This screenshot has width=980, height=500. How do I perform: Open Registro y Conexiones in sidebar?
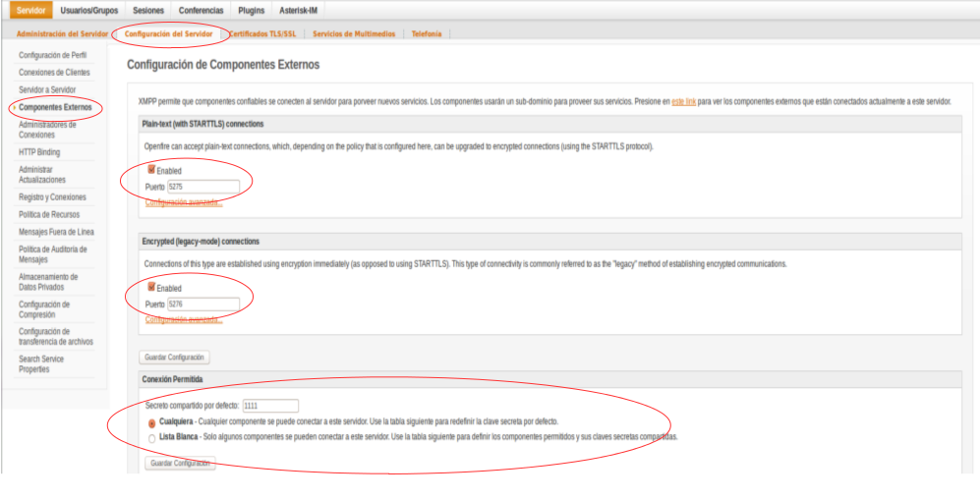coord(52,197)
